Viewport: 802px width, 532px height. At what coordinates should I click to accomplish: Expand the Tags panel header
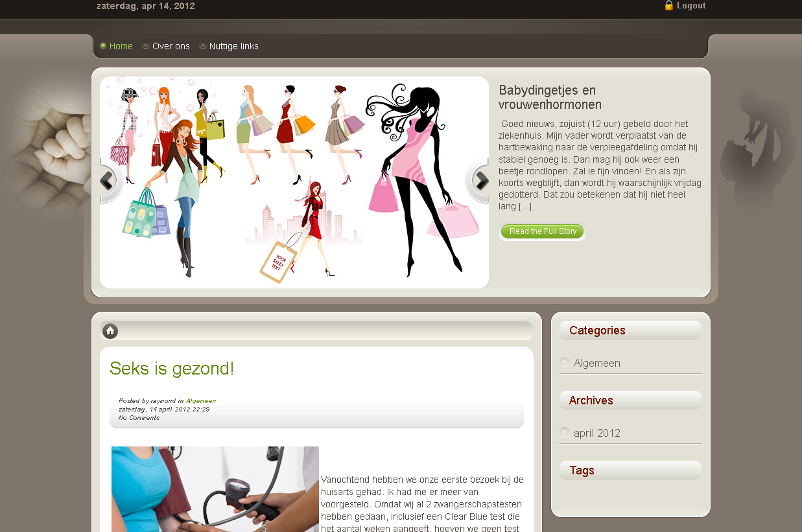[582, 470]
